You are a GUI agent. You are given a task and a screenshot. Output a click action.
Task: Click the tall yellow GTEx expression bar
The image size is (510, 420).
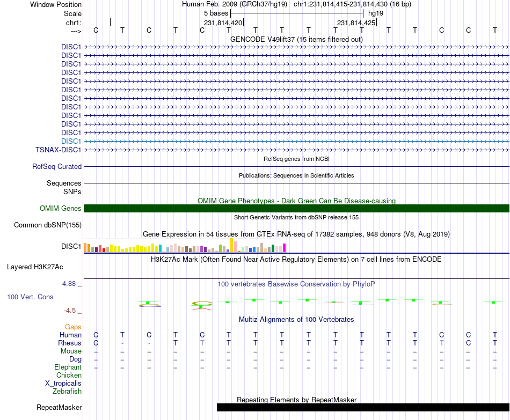pyautogui.click(x=231, y=246)
